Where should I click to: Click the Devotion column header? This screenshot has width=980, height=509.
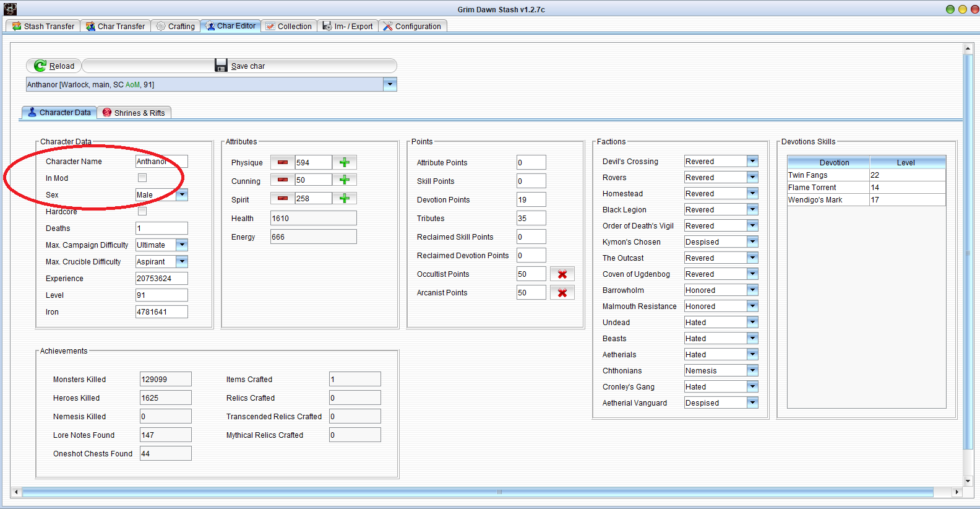[x=834, y=162]
